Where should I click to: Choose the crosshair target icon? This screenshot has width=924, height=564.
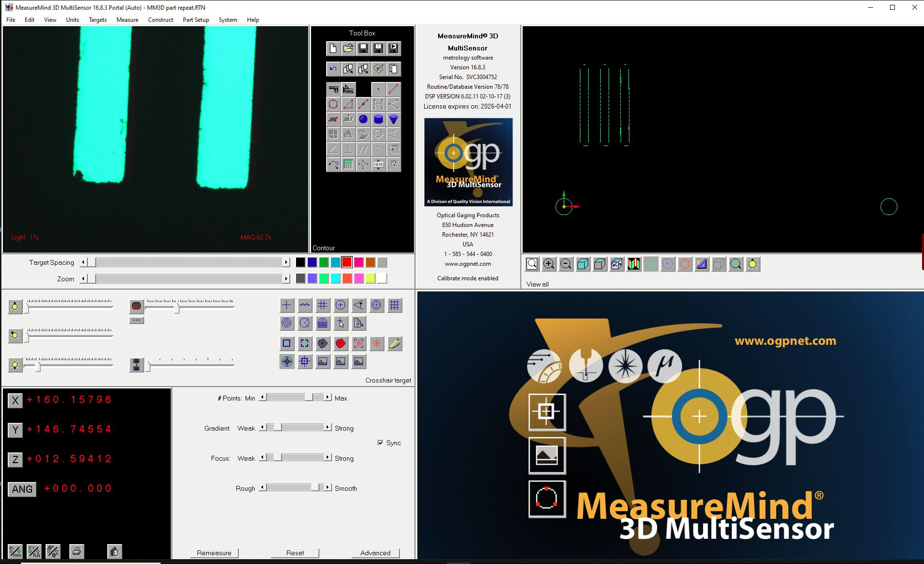287,305
